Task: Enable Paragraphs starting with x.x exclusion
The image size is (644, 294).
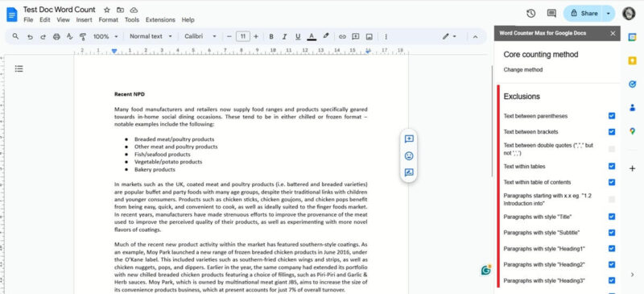Action: point(612,200)
